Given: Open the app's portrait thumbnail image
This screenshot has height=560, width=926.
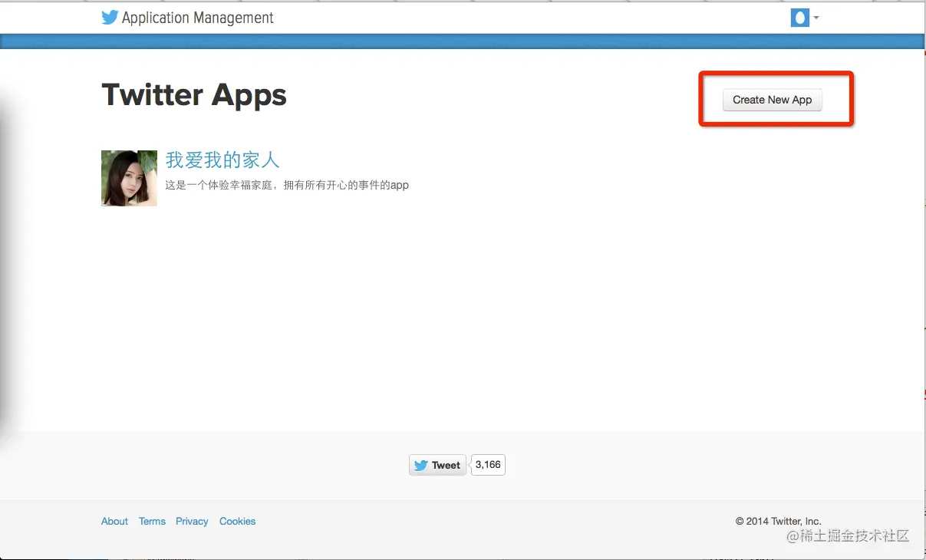Looking at the screenshot, I should point(129,178).
